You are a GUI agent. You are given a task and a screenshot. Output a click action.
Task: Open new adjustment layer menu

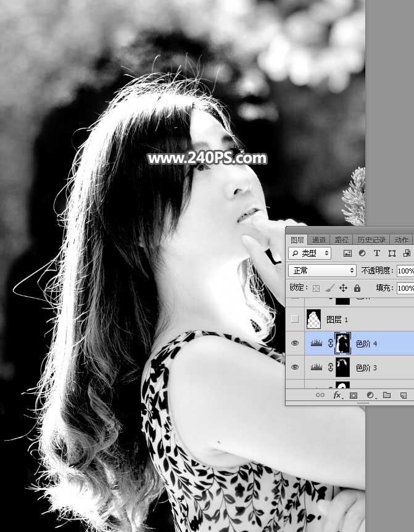pyautogui.click(x=370, y=395)
